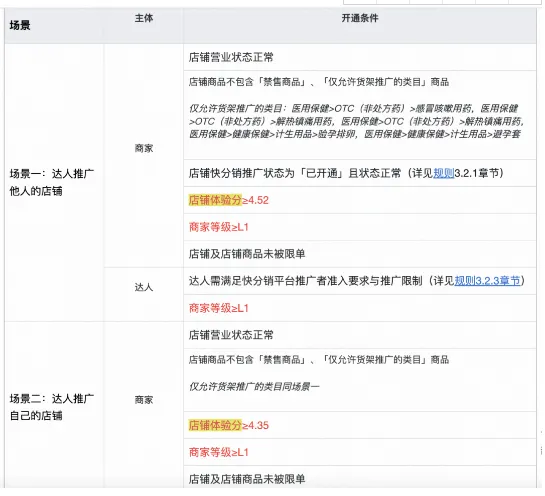Click the 主体 column header
This screenshot has width=545, height=496.
[144, 18]
